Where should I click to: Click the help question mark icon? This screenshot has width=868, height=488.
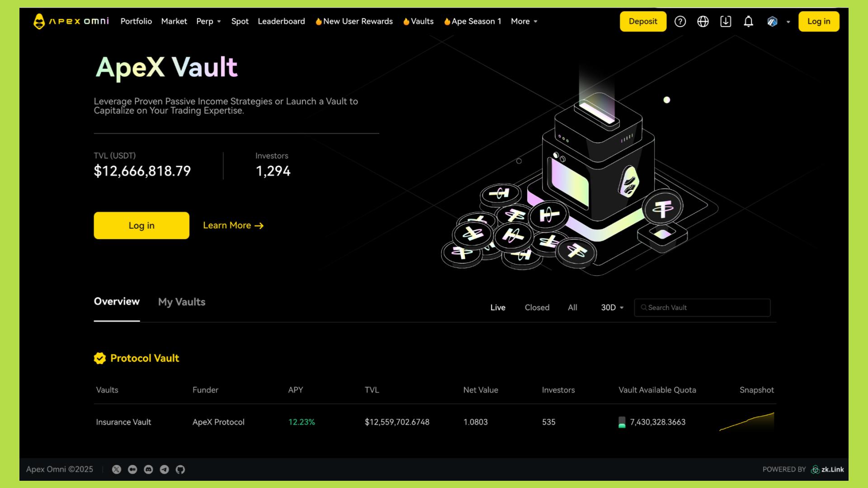pos(680,21)
